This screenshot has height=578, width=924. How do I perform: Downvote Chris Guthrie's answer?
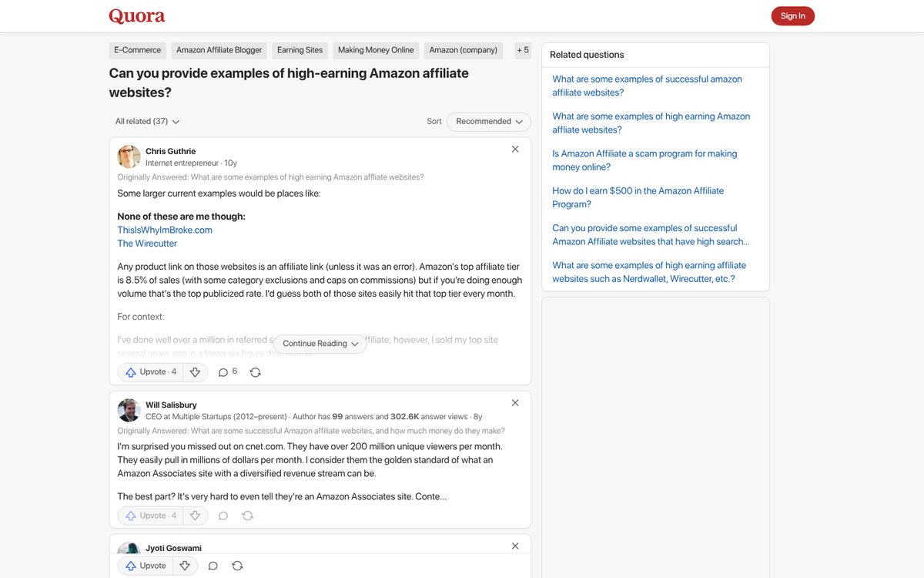pyautogui.click(x=196, y=371)
